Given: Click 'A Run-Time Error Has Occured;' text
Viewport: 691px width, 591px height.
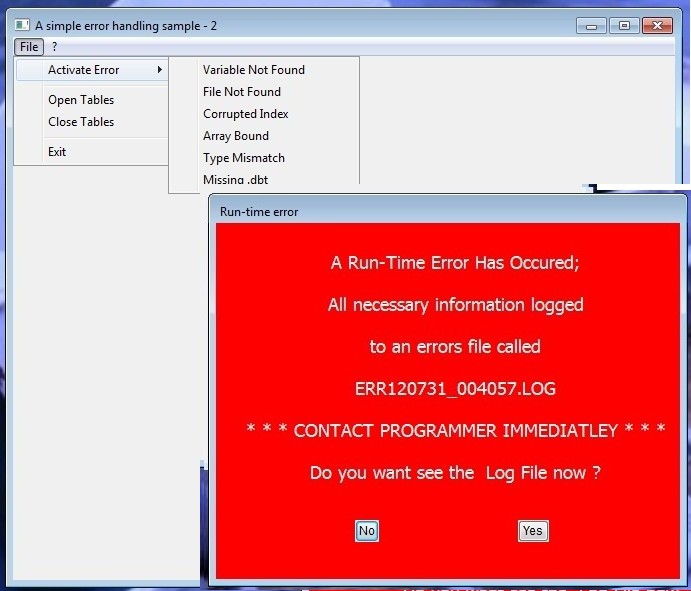Looking at the screenshot, I should point(455,263).
